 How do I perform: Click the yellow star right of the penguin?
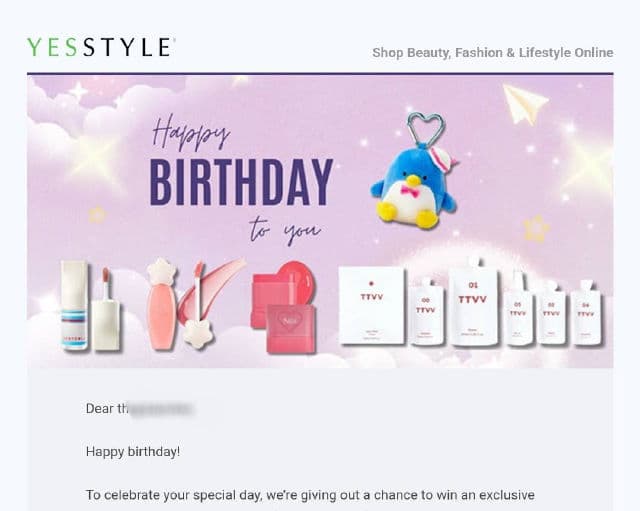tap(536, 228)
